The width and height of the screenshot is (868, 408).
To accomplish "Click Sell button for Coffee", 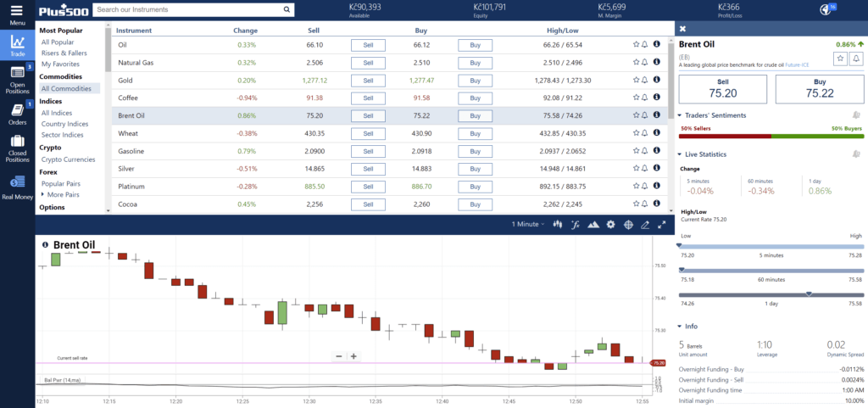I will point(368,98).
